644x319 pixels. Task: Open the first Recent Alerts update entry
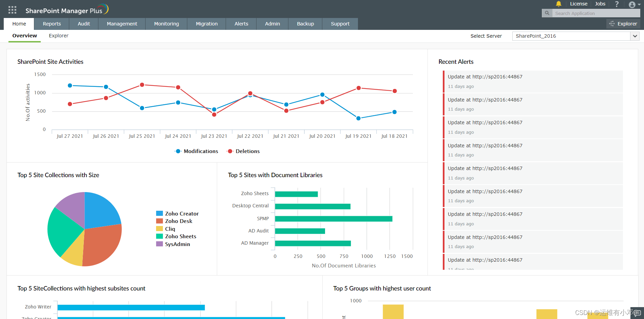pyautogui.click(x=533, y=81)
